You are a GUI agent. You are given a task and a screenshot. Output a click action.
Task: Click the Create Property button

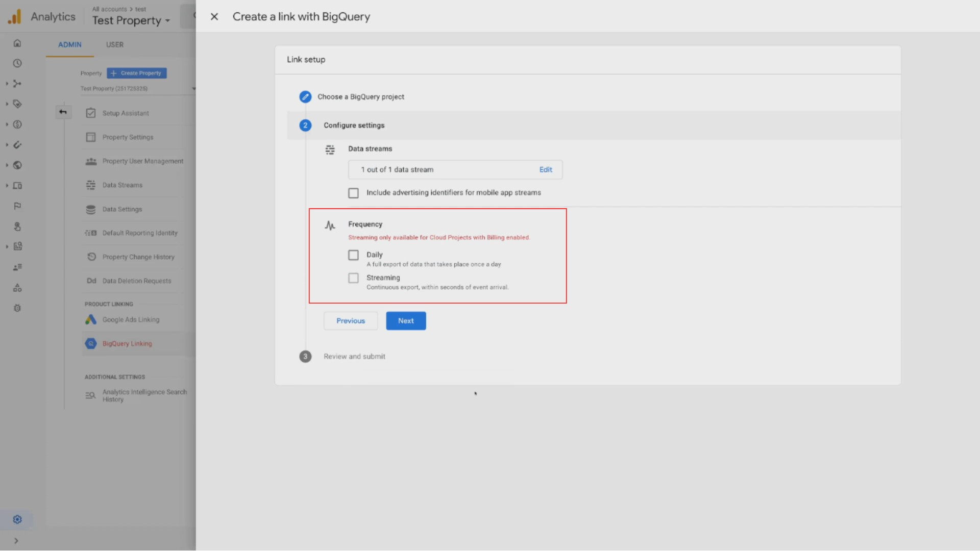(137, 72)
